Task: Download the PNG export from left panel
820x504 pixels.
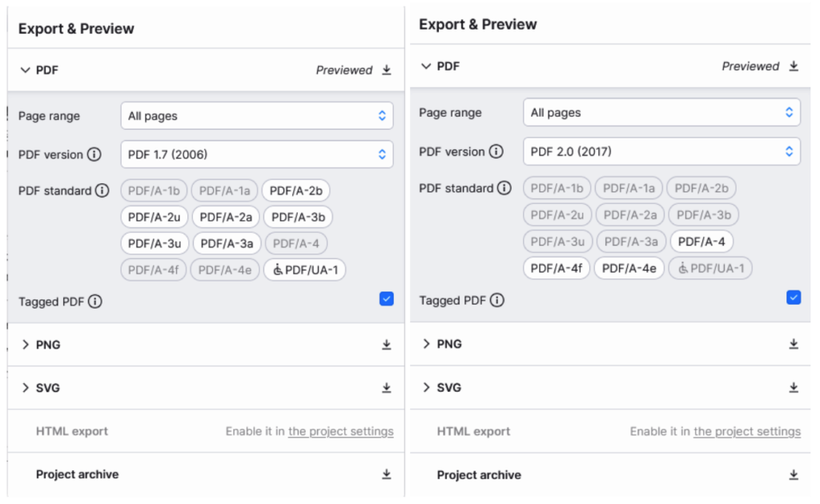Action: tap(387, 344)
